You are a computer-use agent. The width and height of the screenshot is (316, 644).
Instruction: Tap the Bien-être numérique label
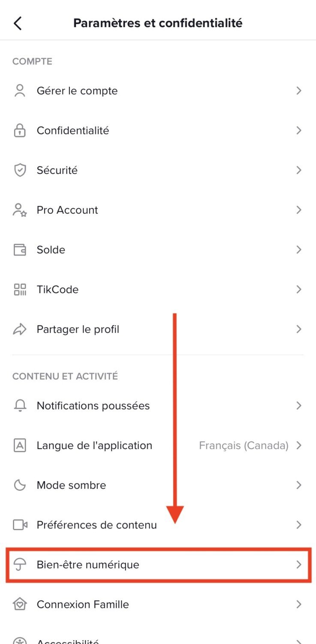[x=88, y=565]
